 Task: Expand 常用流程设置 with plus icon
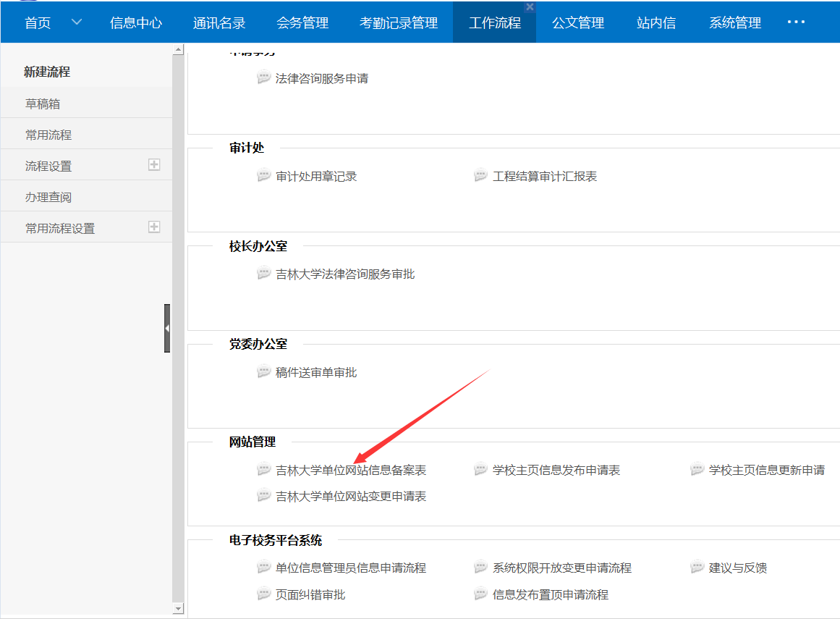(x=154, y=227)
